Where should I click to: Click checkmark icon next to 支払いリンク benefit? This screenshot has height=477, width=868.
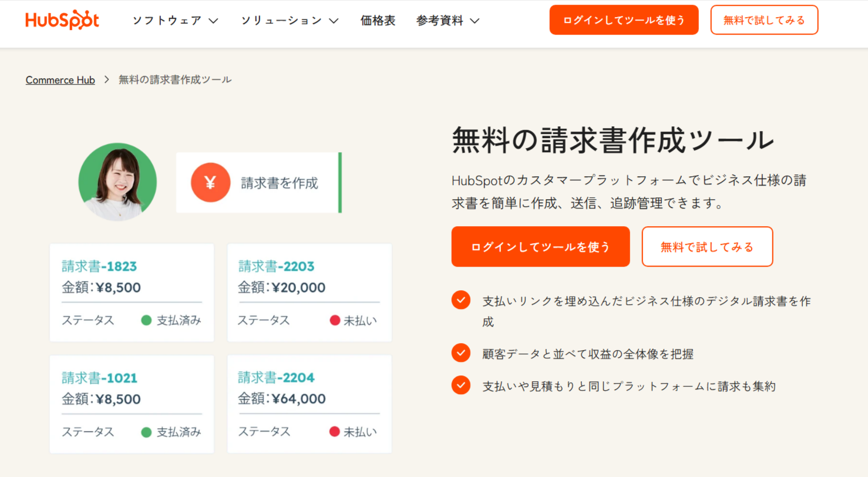coord(461,300)
